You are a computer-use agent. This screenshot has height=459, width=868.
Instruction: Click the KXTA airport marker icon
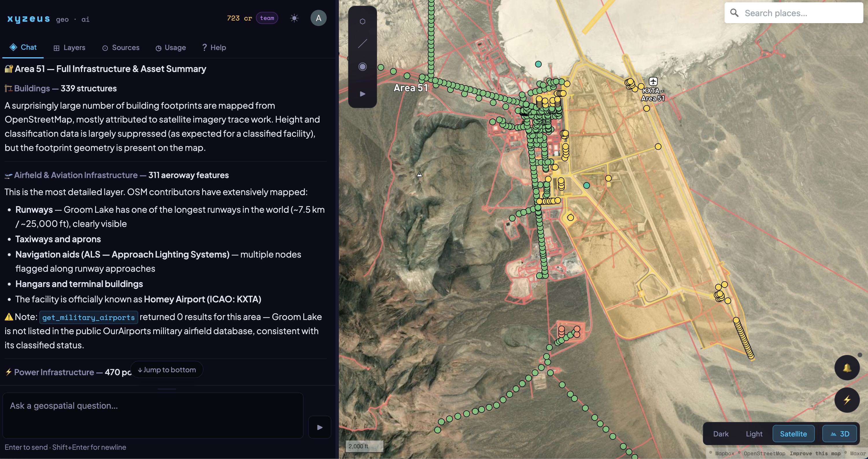653,82
